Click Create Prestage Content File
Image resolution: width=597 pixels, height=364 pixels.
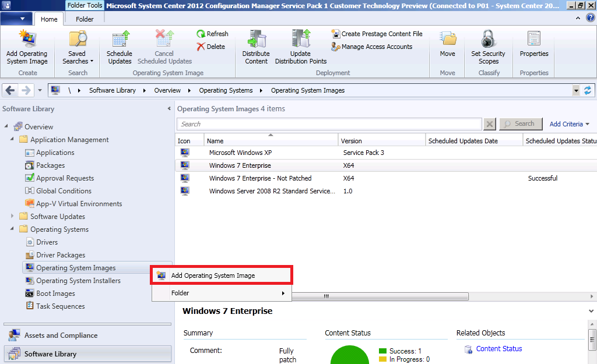click(x=377, y=34)
